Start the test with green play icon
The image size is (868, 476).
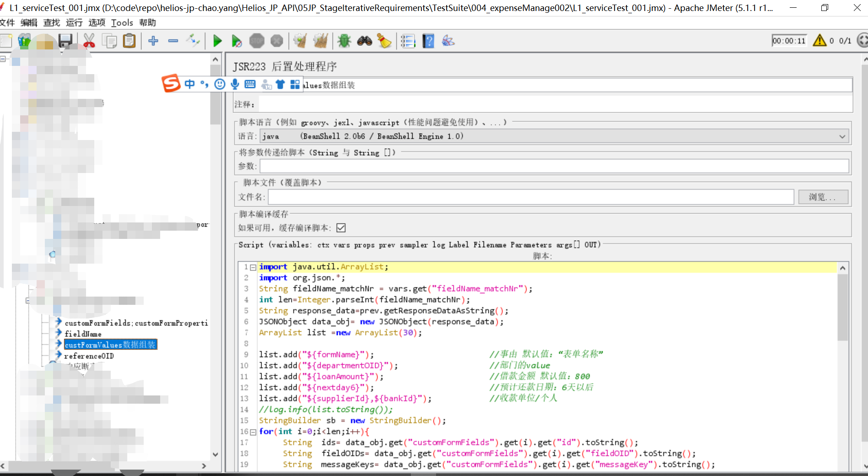(x=217, y=41)
